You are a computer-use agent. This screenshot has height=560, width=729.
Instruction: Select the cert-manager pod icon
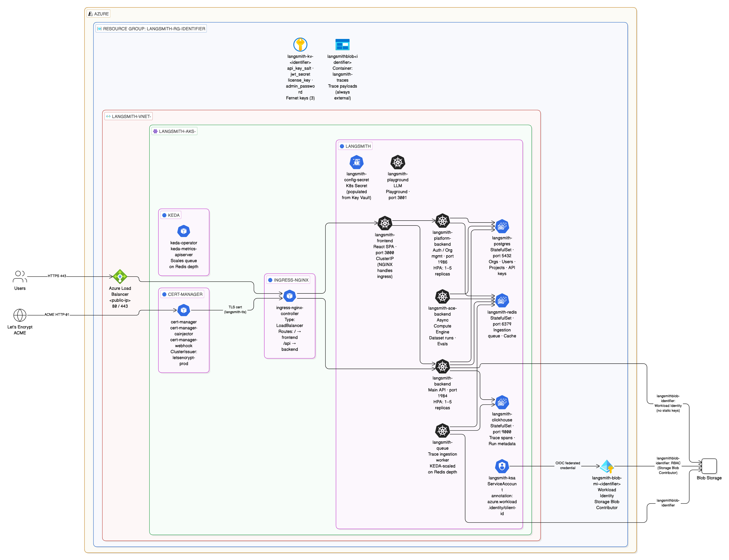[183, 310]
